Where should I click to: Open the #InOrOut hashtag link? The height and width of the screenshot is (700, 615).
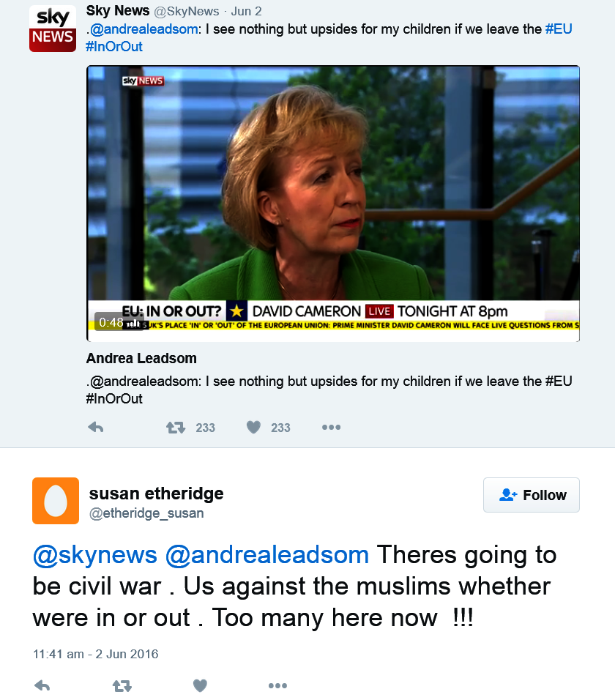click(114, 47)
